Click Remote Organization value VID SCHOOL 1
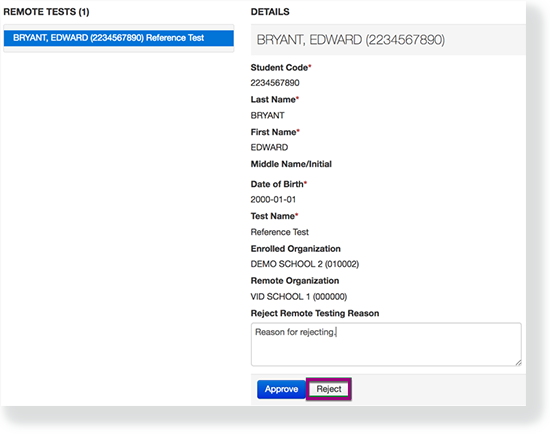The image size is (550, 434). tap(299, 296)
